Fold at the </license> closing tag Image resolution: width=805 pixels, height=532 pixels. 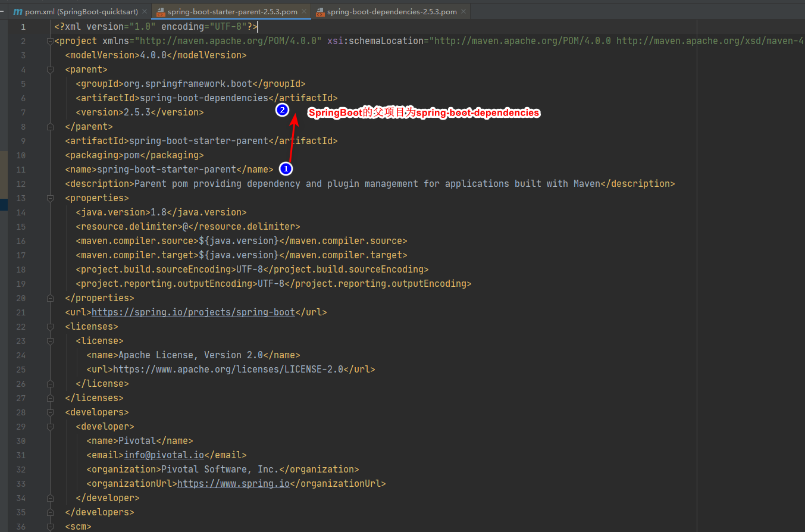(49, 384)
